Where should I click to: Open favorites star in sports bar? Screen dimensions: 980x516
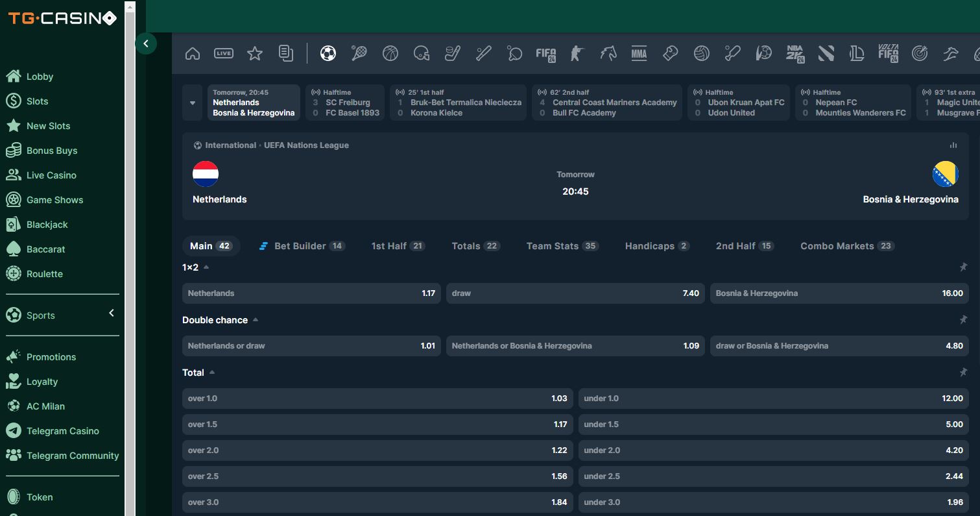point(255,53)
